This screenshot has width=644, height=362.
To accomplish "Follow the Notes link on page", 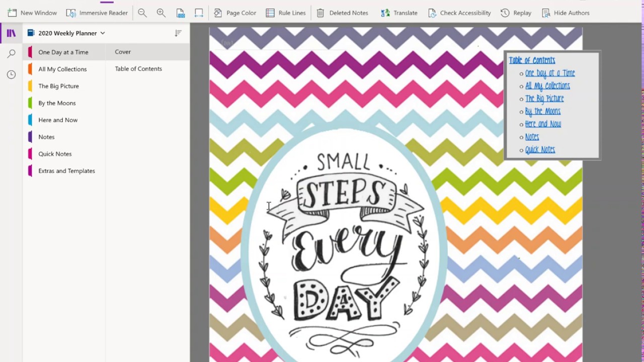I will tap(532, 137).
